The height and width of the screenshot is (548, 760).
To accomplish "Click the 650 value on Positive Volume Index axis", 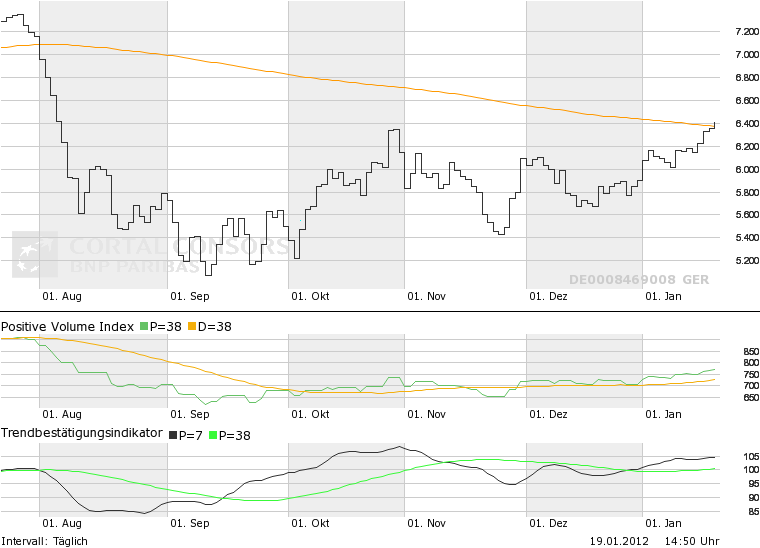I will [x=751, y=398].
